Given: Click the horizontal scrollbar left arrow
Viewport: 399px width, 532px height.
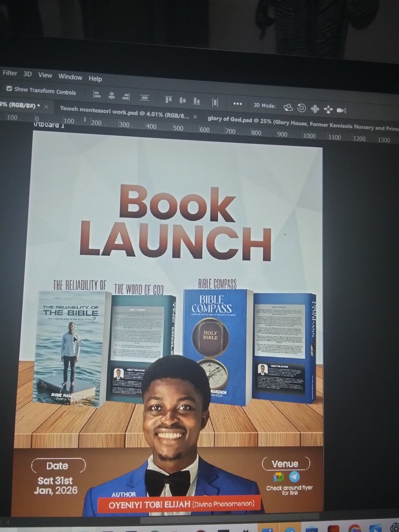Looking at the screenshot, I should [x=9, y=523].
